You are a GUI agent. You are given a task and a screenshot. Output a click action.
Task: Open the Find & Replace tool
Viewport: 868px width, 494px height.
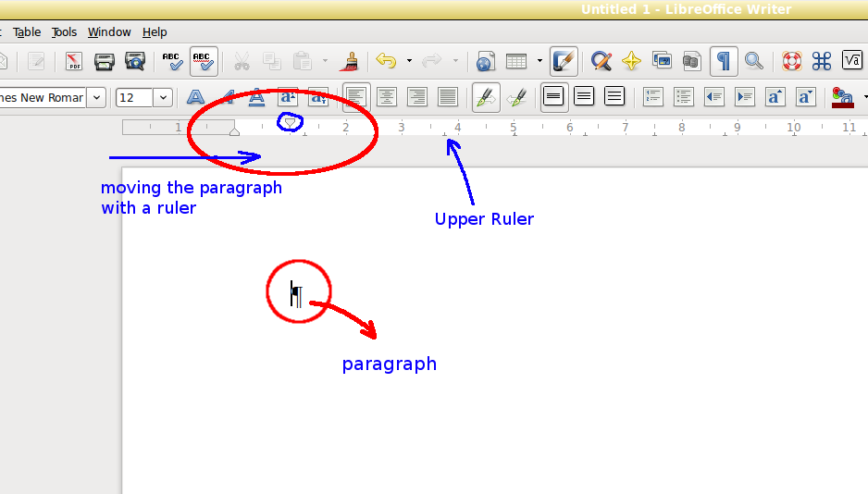[601, 62]
